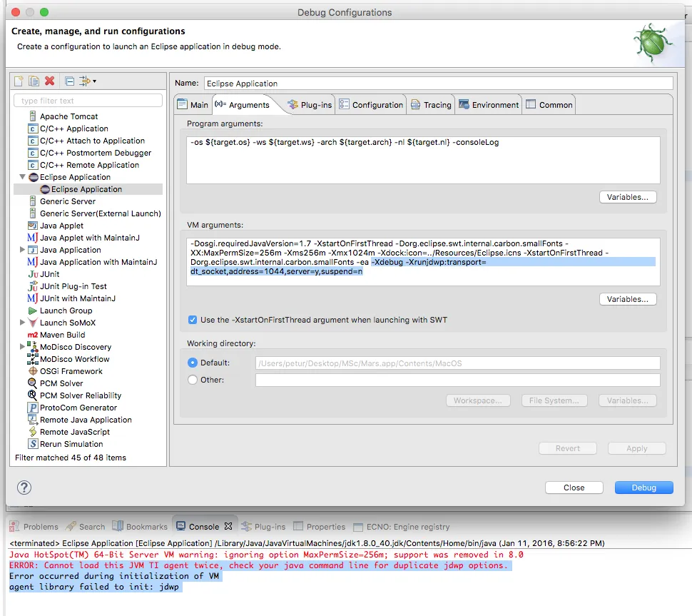Image resolution: width=692 pixels, height=616 pixels.
Task: Open the ECNO: Engine registry tab
Action: click(402, 526)
